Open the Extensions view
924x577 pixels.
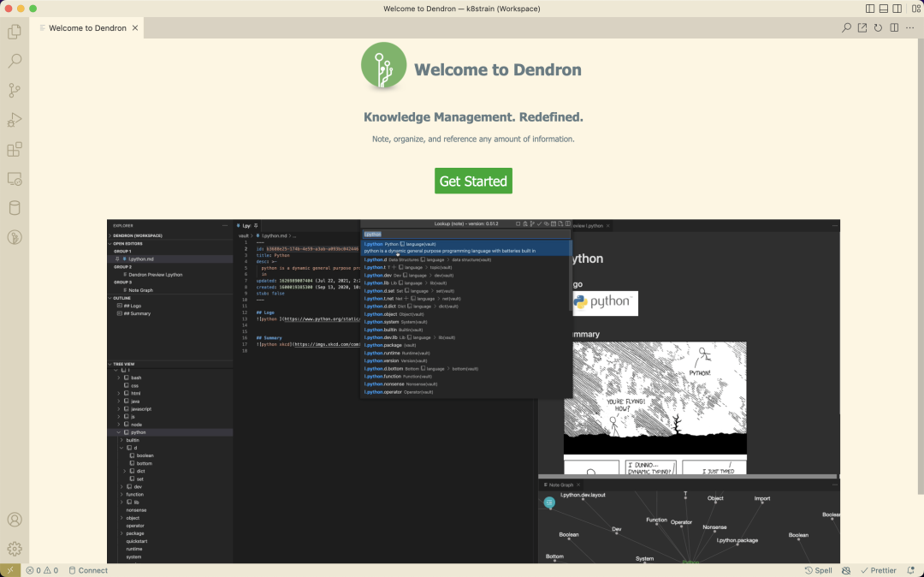click(x=15, y=149)
